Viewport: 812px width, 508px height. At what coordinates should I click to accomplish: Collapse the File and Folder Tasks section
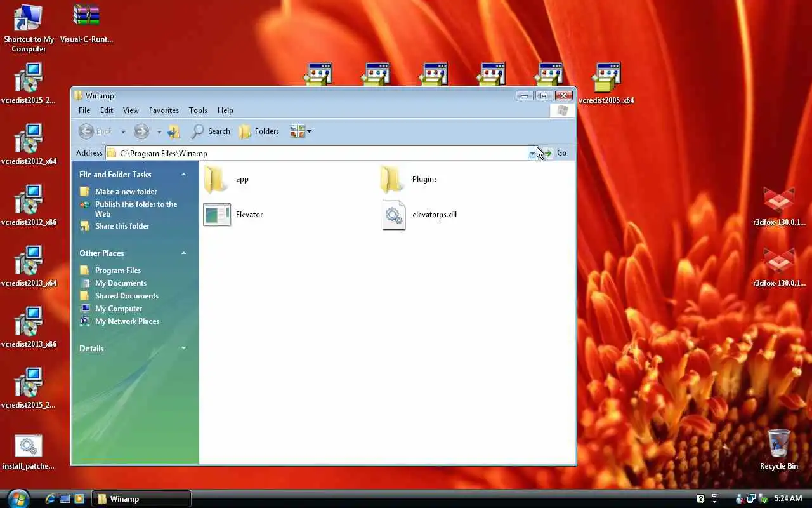click(x=183, y=175)
